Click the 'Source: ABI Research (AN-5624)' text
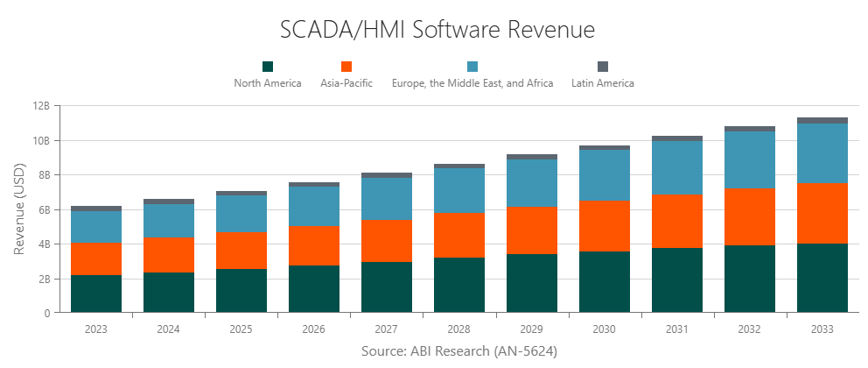Image resolution: width=868 pixels, height=368 pixels. [x=459, y=351]
